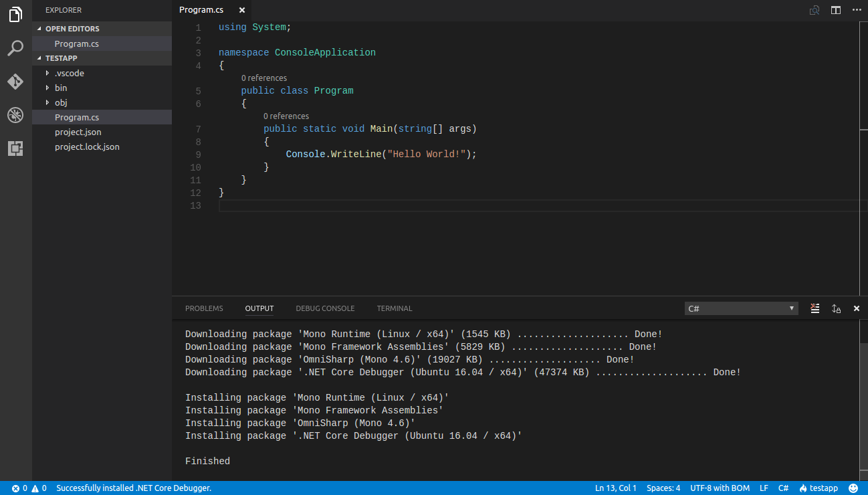Image resolution: width=868 pixels, height=495 pixels.
Task: Open the Search view in the activity bar
Action: tap(15, 48)
